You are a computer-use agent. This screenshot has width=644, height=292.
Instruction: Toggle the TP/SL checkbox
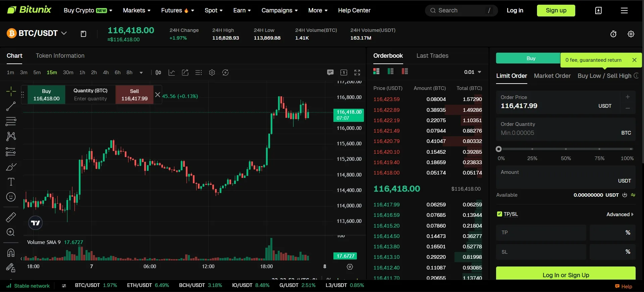[x=499, y=214]
